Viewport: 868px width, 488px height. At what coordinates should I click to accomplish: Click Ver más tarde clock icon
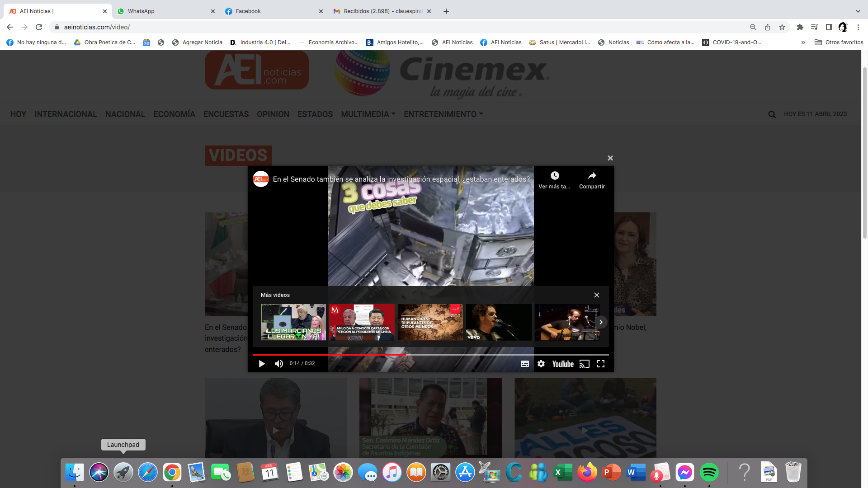coord(555,176)
